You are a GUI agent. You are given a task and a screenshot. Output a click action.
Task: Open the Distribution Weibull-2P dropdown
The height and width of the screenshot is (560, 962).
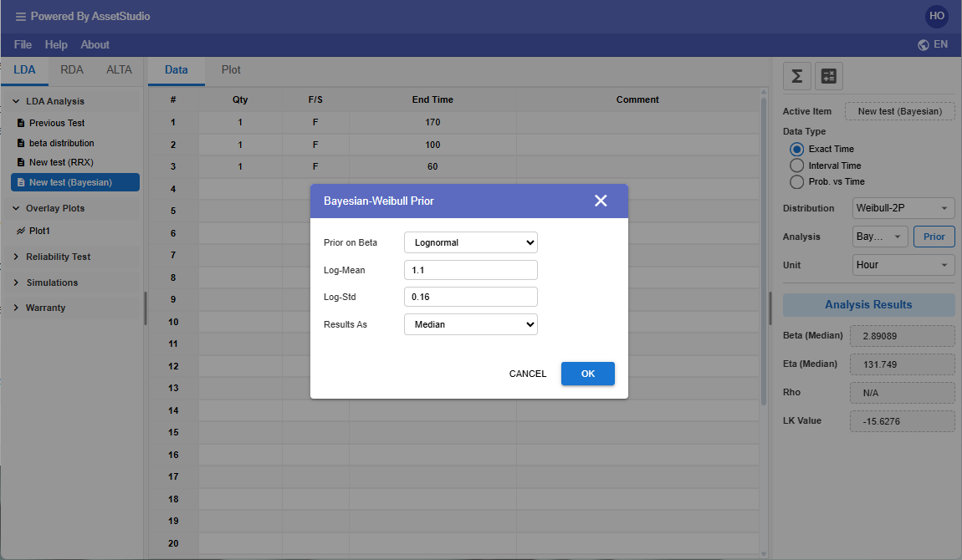point(903,208)
